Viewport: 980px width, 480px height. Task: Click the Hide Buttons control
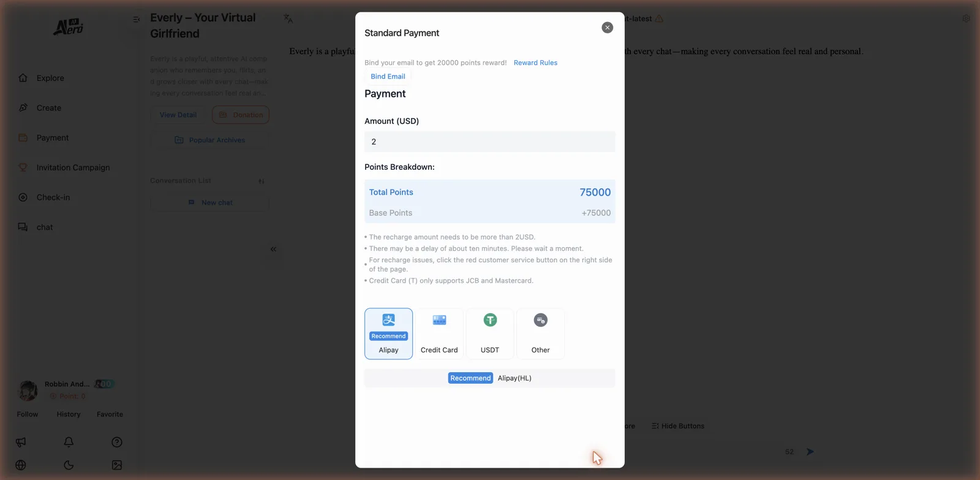pyautogui.click(x=678, y=426)
